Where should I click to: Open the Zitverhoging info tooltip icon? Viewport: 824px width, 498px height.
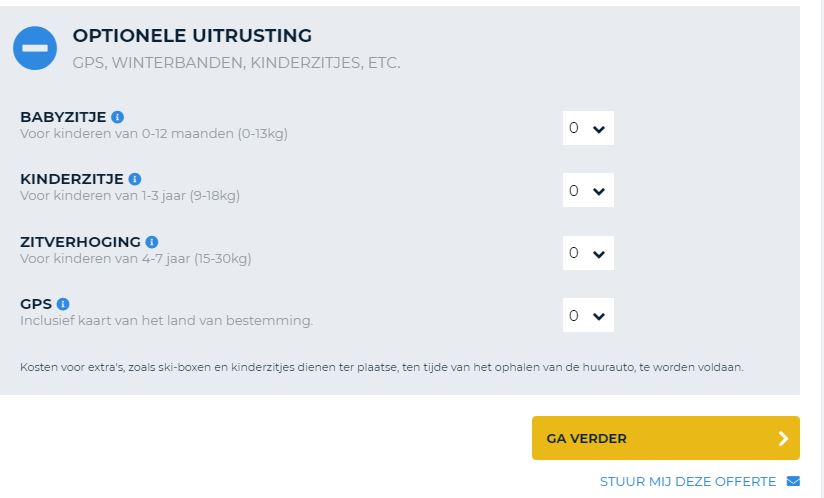click(152, 242)
